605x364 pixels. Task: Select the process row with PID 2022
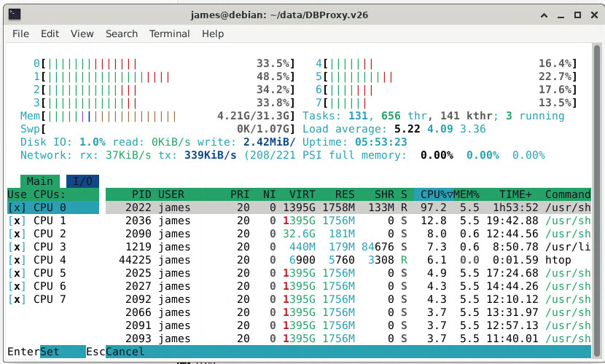(348, 207)
